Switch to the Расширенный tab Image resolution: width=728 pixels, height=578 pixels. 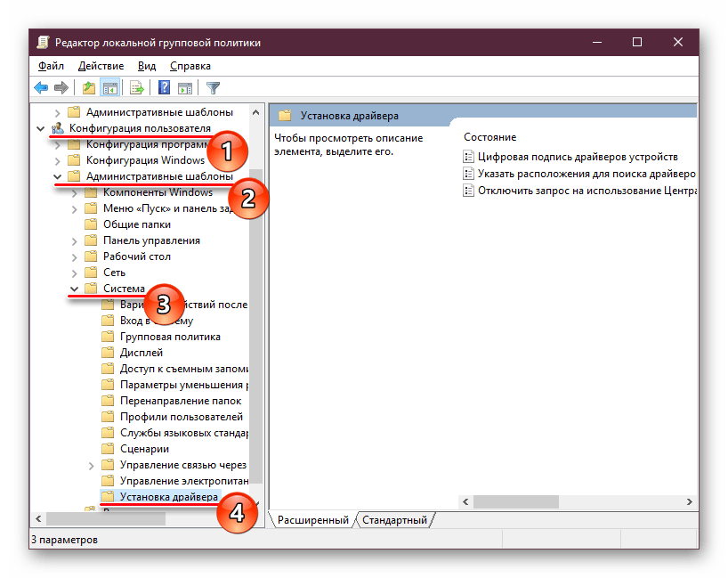point(312,520)
